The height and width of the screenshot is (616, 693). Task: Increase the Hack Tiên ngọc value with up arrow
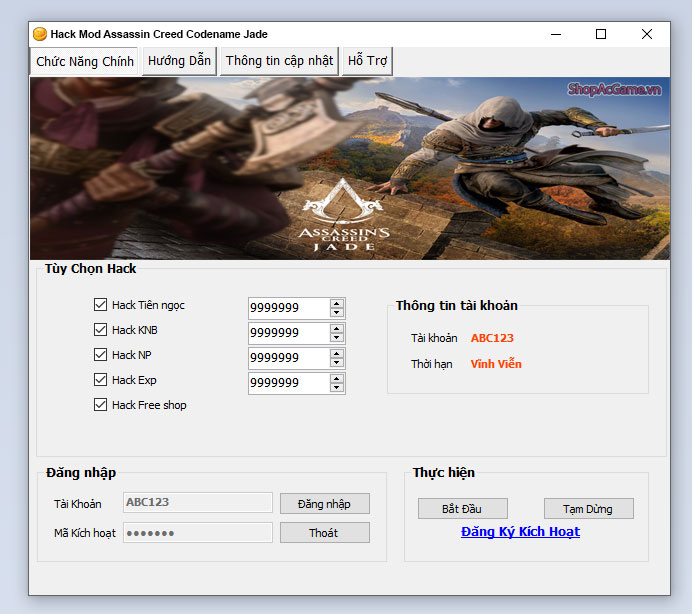(x=337, y=304)
